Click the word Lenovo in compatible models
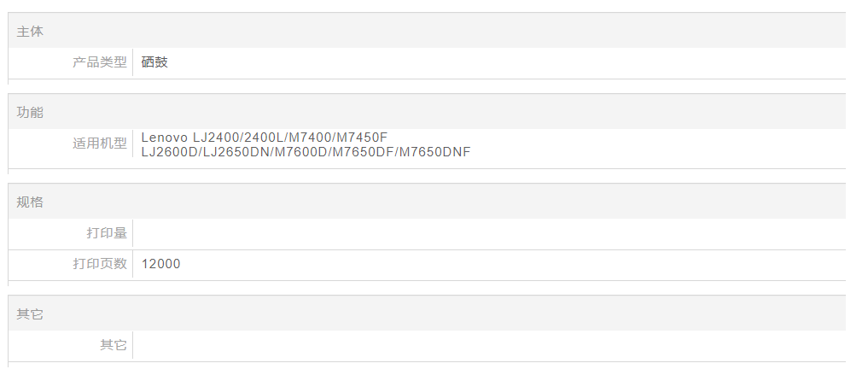 (165, 137)
